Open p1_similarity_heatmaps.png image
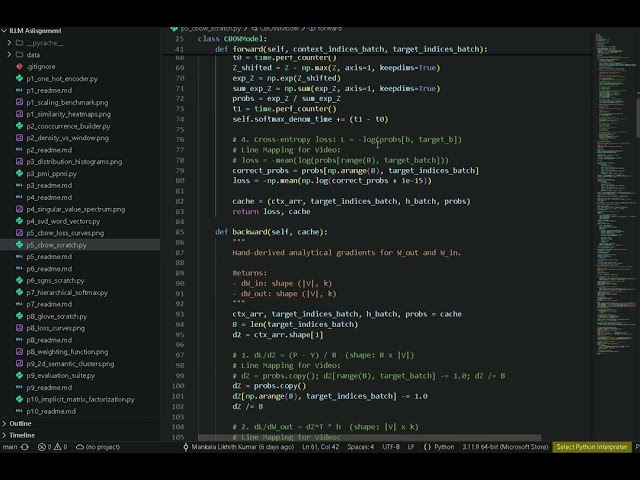The width and height of the screenshot is (640, 480). click(x=69, y=114)
